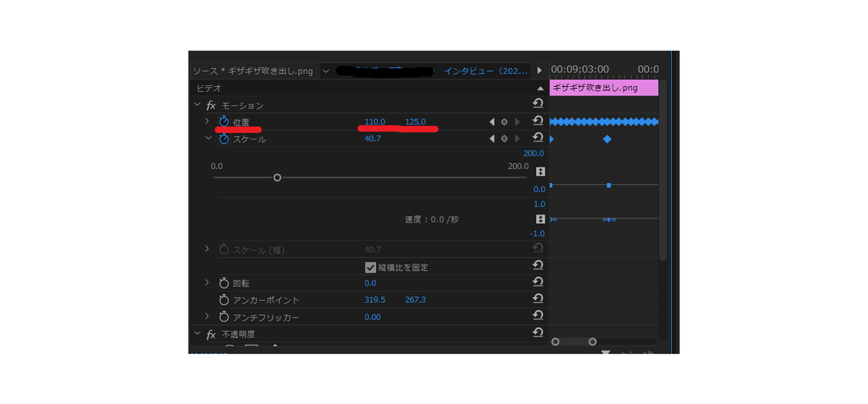
Task: Edit the 回転 value 0.0
Action: 370,283
